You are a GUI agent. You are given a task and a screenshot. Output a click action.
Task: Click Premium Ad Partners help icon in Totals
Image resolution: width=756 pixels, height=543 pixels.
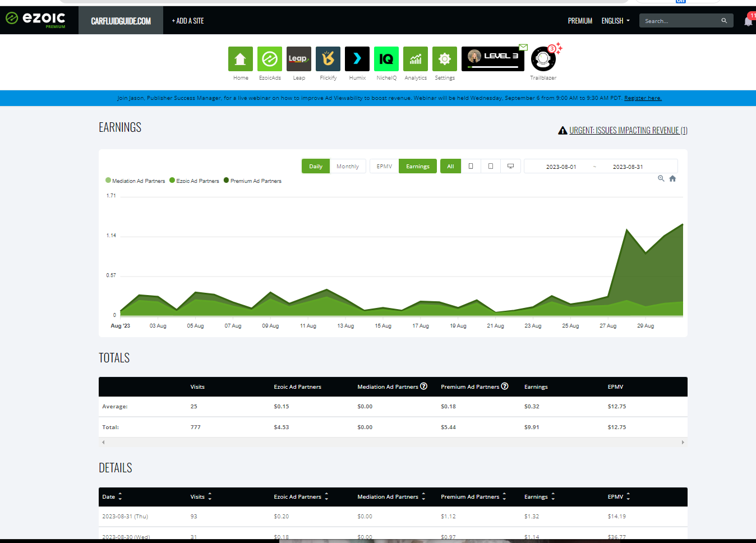tap(505, 386)
